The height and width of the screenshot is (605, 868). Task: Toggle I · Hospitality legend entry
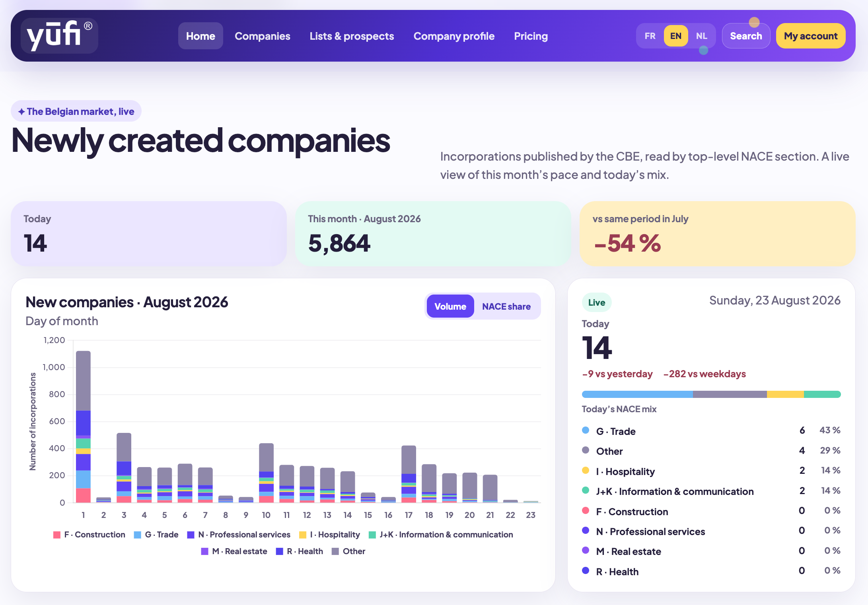coord(329,535)
